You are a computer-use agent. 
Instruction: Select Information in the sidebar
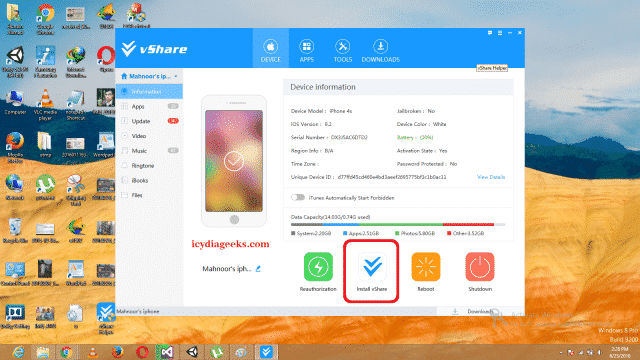(x=149, y=91)
